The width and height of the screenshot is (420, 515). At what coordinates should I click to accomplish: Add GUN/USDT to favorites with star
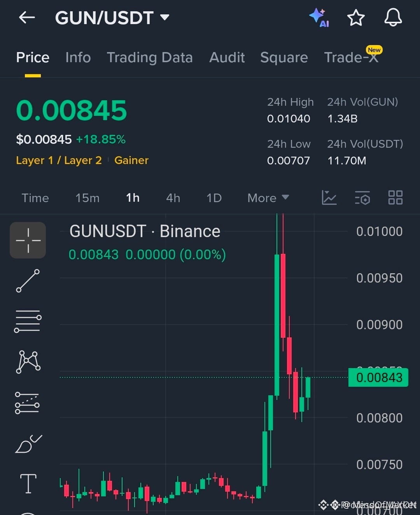point(355,17)
